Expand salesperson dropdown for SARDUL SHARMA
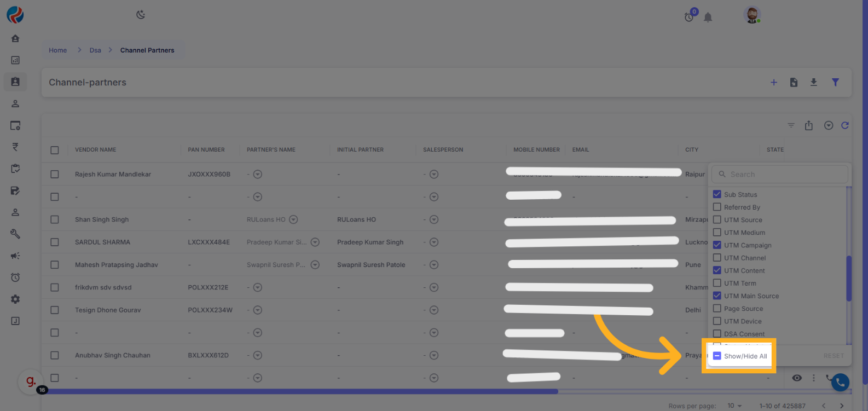868x411 pixels. (434, 242)
